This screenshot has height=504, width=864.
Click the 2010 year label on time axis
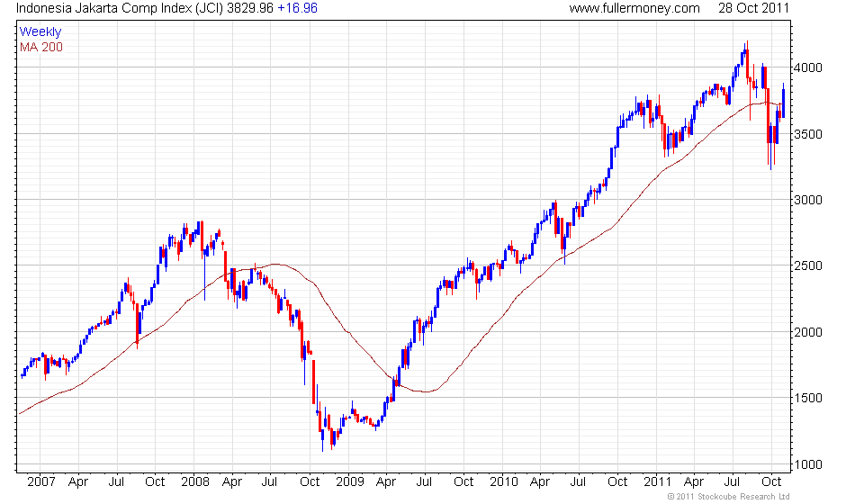[504, 482]
